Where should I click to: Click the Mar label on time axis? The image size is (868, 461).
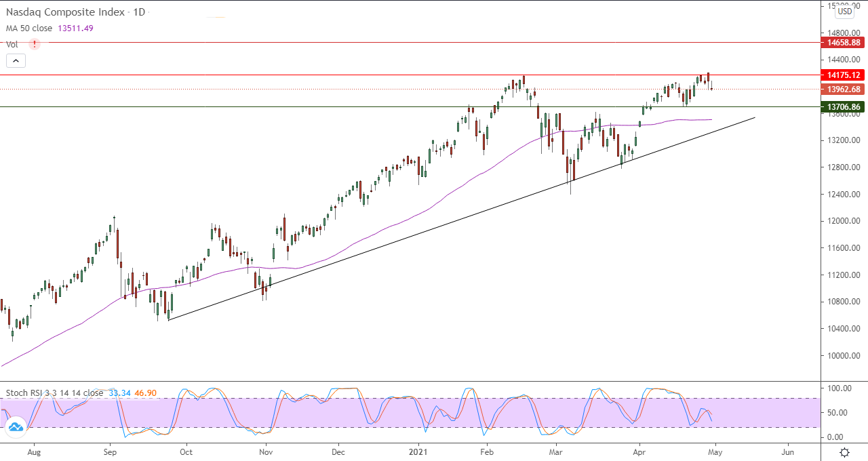coord(556,451)
